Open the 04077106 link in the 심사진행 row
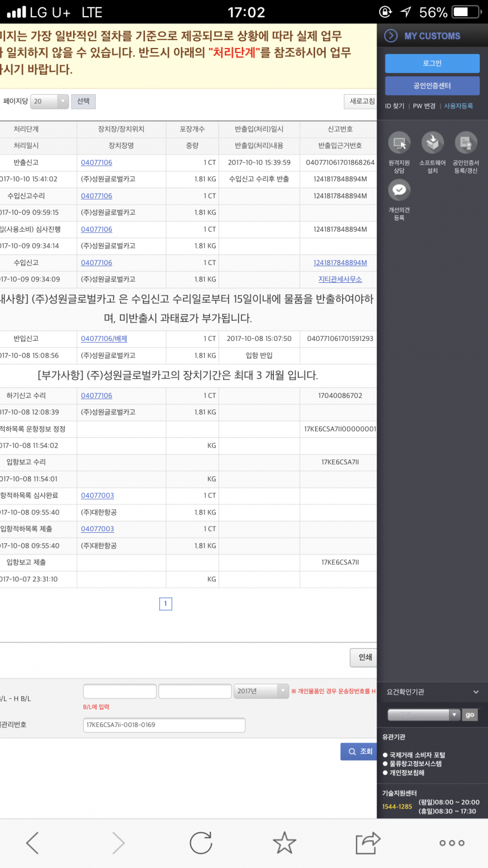The image size is (488, 868). click(96, 229)
